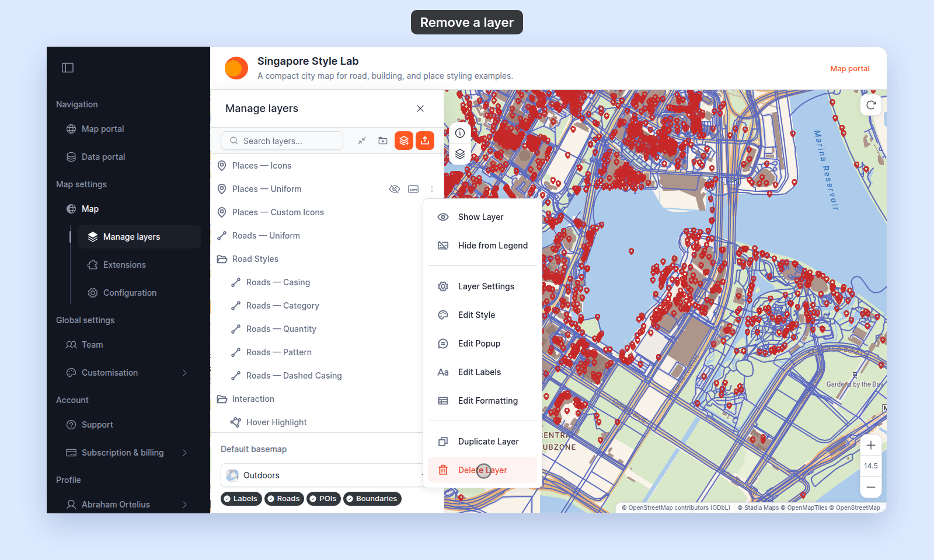This screenshot has width=934, height=560.
Task: Toggle Labels basemap chip
Action: pos(242,499)
